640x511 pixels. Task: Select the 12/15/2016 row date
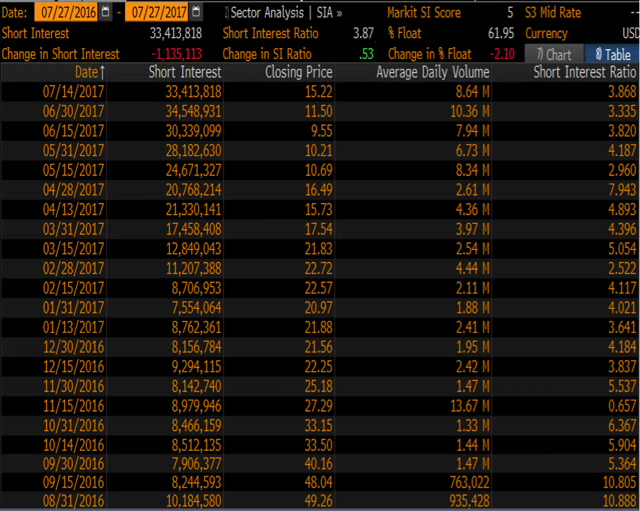73,367
